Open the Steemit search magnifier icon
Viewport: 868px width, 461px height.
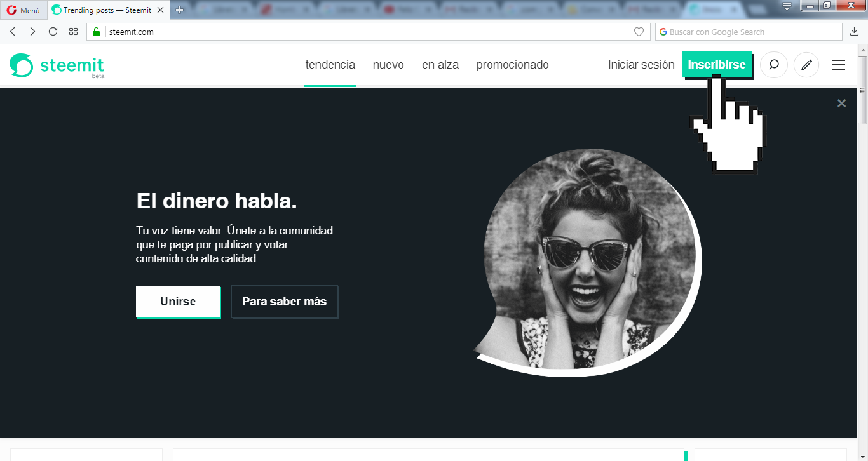tap(774, 65)
